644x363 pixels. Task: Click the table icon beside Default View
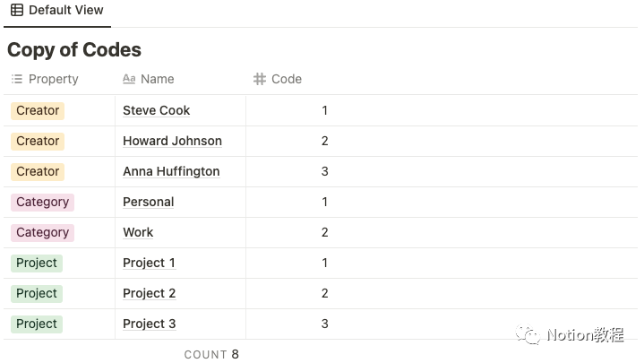coord(17,11)
